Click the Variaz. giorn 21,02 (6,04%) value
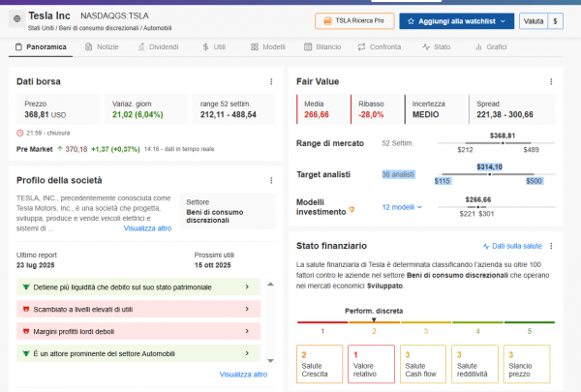The image size is (581, 392). pos(138,115)
